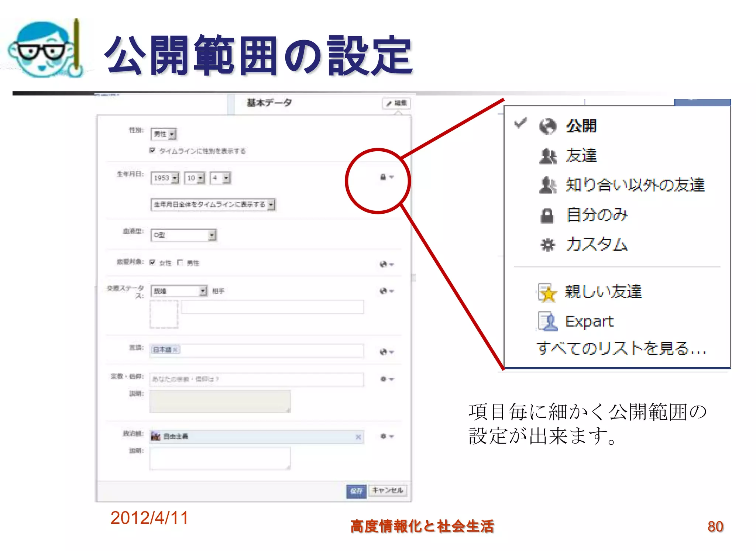
Task: Select the Expart list entry
Action: [x=589, y=322]
